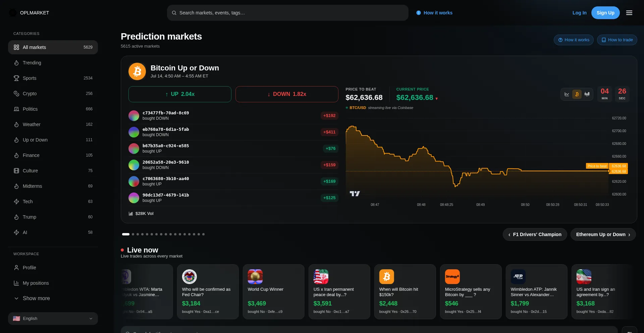
Task: Select the second carousel dot
Action: pyautogui.click(x=133, y=234)
